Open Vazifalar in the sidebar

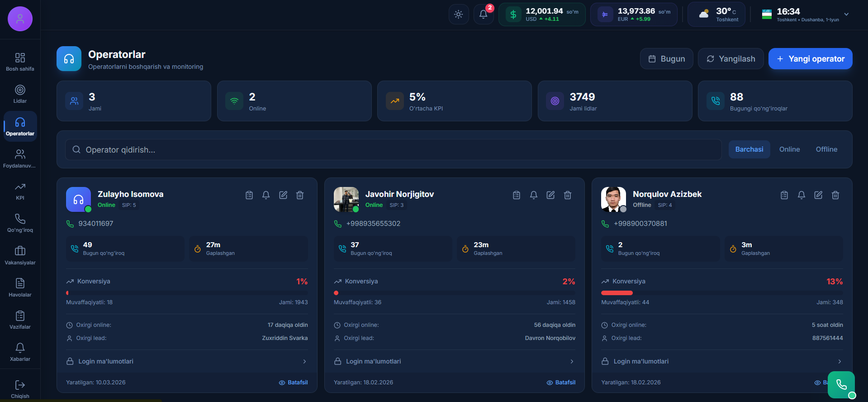coord(20,320)
